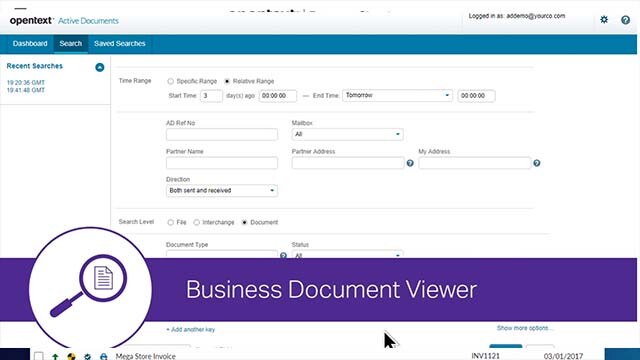Click yellow-black status icon on Mega Store Invoice row
The height and width of the screenshot is (360, 640).
tap(71, 356)
